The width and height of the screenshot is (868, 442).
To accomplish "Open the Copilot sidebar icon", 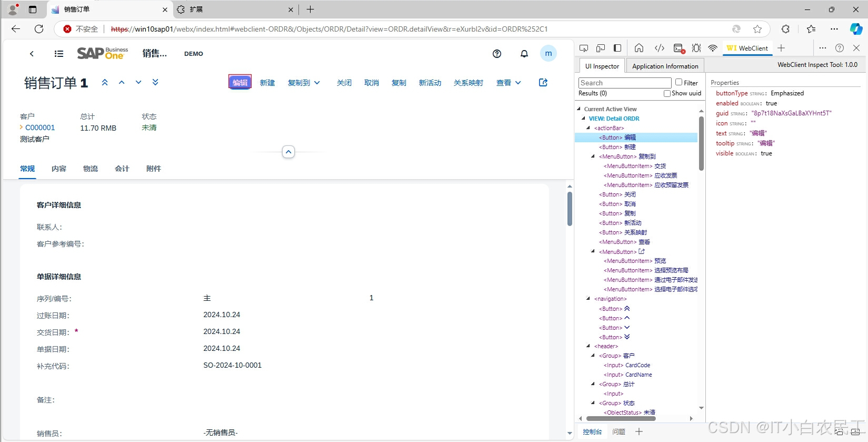I will click(856, 29).
